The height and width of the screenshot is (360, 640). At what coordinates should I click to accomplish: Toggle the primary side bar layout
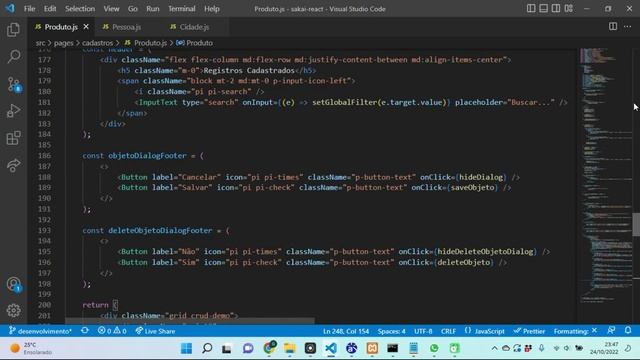(531, 9)
